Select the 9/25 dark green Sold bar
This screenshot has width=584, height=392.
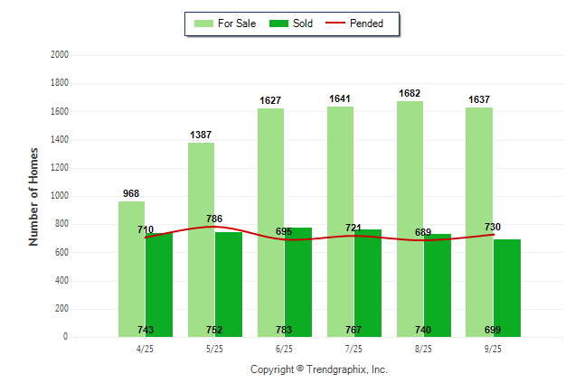pyautogui.click(x=507, y=287)
